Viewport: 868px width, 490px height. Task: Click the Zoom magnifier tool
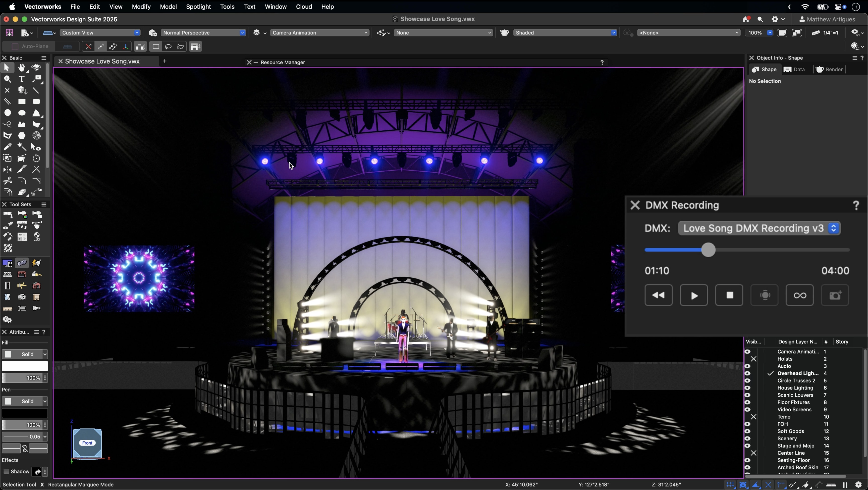tap(8, 79)
